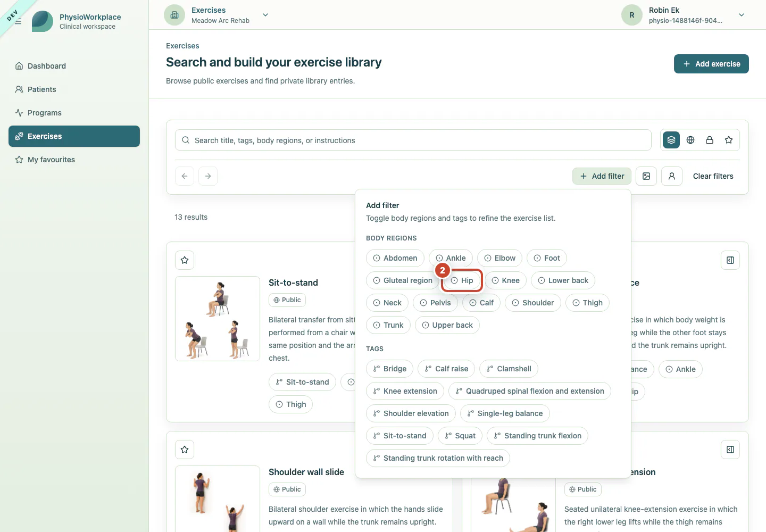Viewport: 766px width, 532px height.
Task: Toggle the Clamshell tag filter
Action: (x=509, y=369)
